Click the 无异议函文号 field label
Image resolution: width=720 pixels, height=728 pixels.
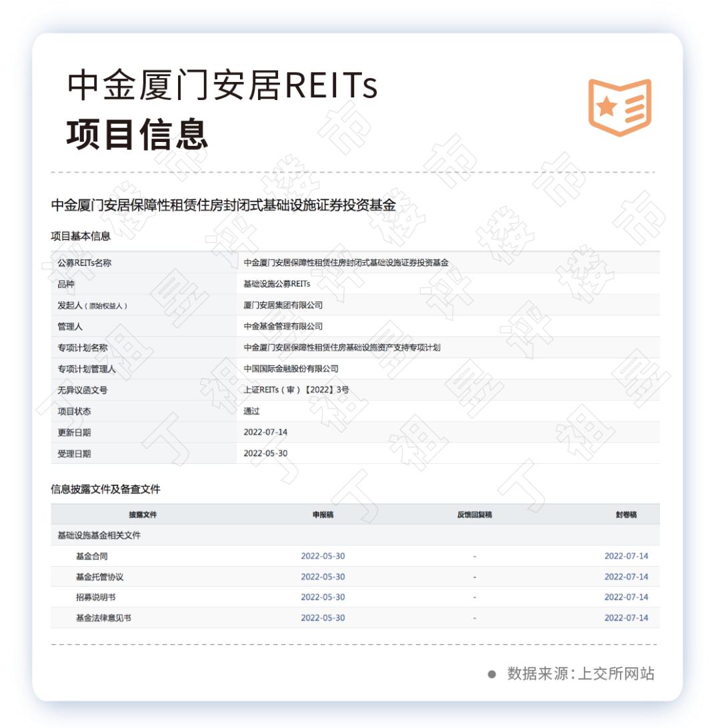click(x=83, y=390)
